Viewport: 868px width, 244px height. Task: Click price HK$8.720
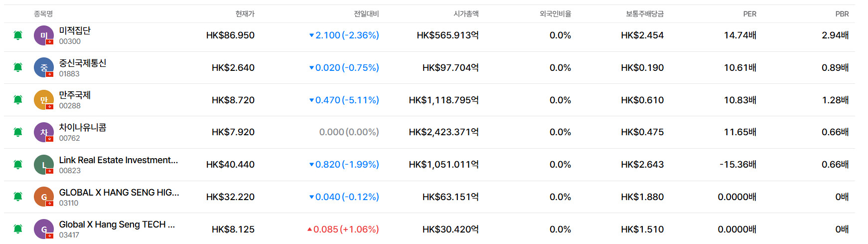tap(233, 100)
